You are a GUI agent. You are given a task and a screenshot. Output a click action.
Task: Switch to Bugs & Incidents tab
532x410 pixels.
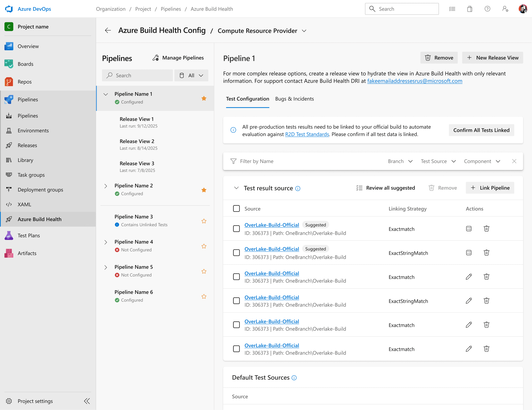(x=294, y=99)
